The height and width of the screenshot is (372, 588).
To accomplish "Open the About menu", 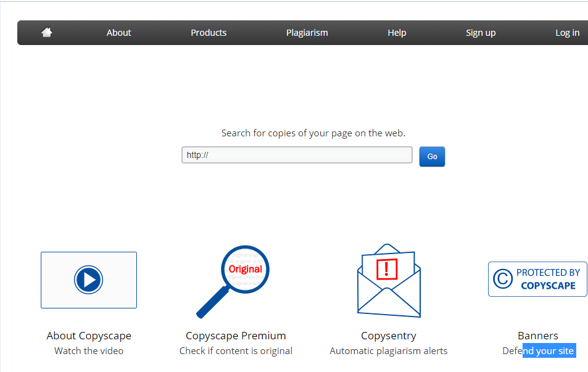I will (118, 33).
